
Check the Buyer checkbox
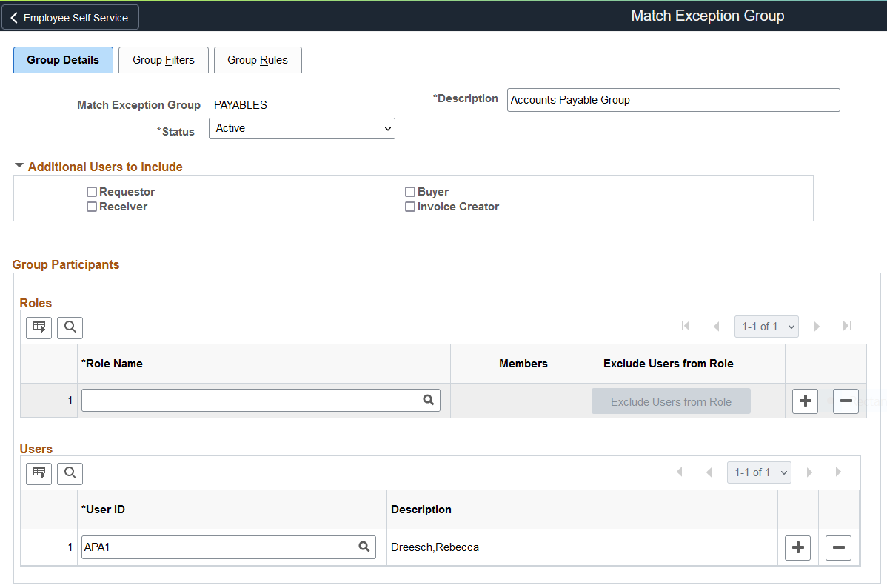coord(410,192)
